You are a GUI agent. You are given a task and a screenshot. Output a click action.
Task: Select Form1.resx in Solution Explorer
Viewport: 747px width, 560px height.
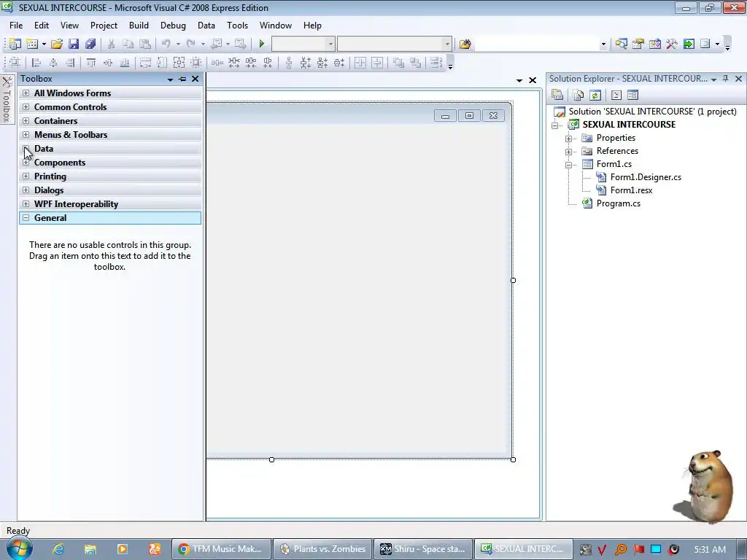[x=631, y=190]
